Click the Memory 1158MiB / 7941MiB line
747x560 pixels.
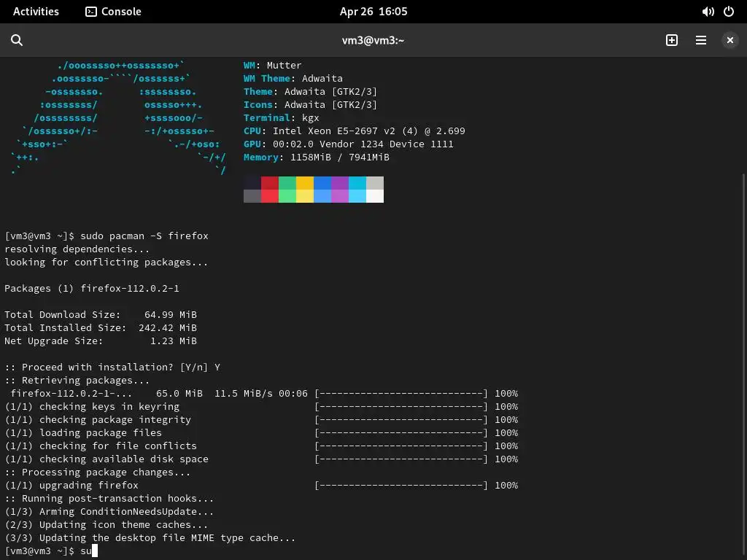317,157
